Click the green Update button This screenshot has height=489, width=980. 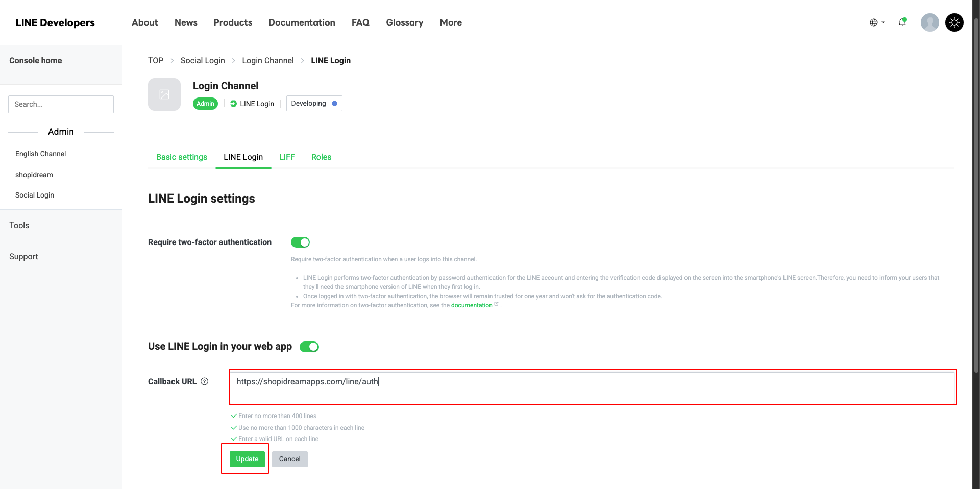pyautogui.click(x=247, y=459)
